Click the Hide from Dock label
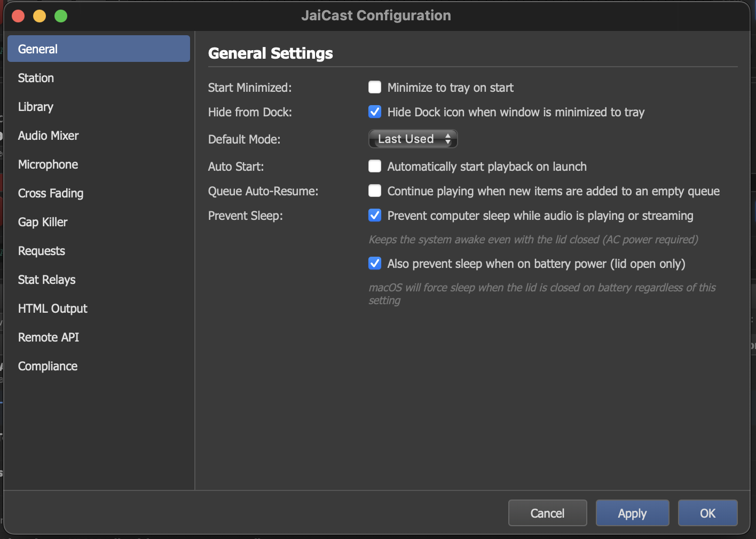756x539 pixels. click(x=250, y=112)
